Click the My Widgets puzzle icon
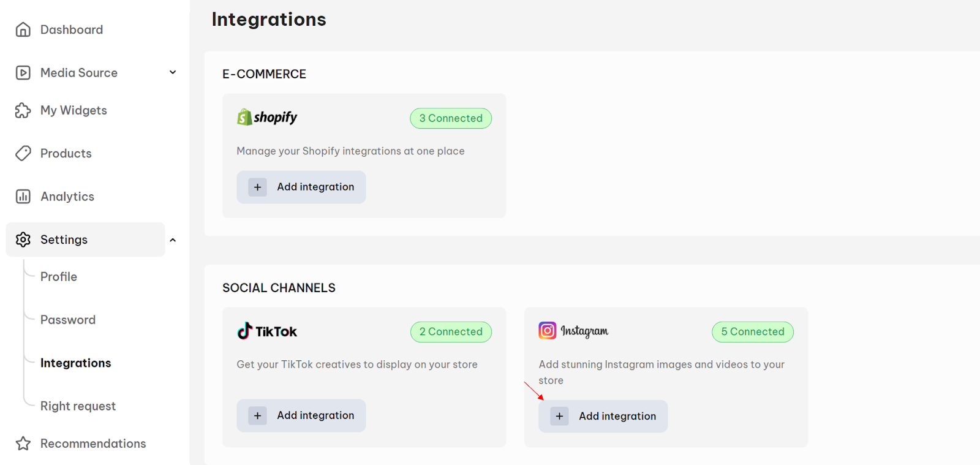This screenshot has height=465, width=980. (x=23, y=110)
